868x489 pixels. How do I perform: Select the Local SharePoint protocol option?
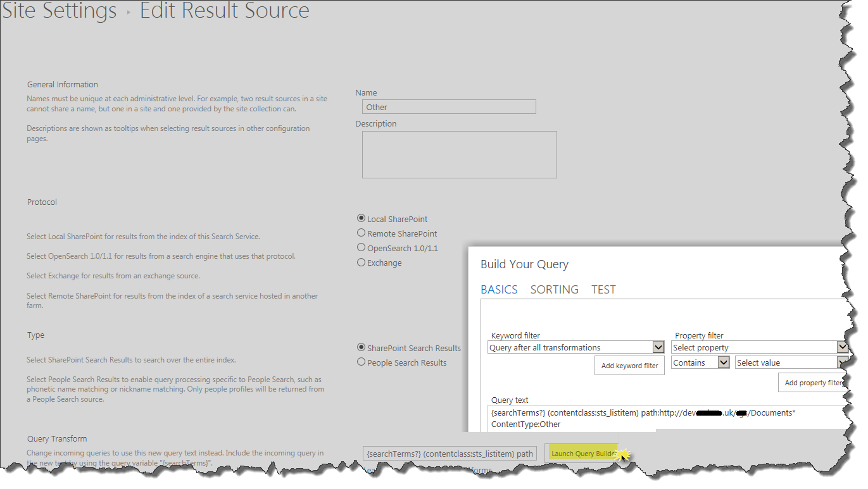coord(362,218)
